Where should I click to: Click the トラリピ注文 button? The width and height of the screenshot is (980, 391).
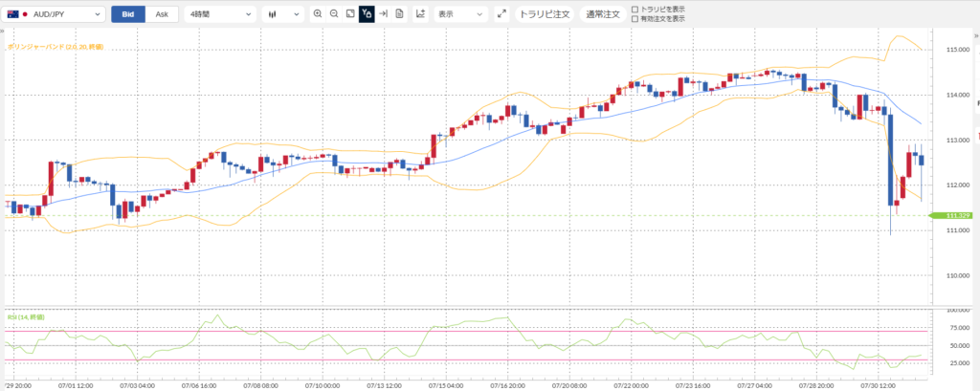coord(545,13)
